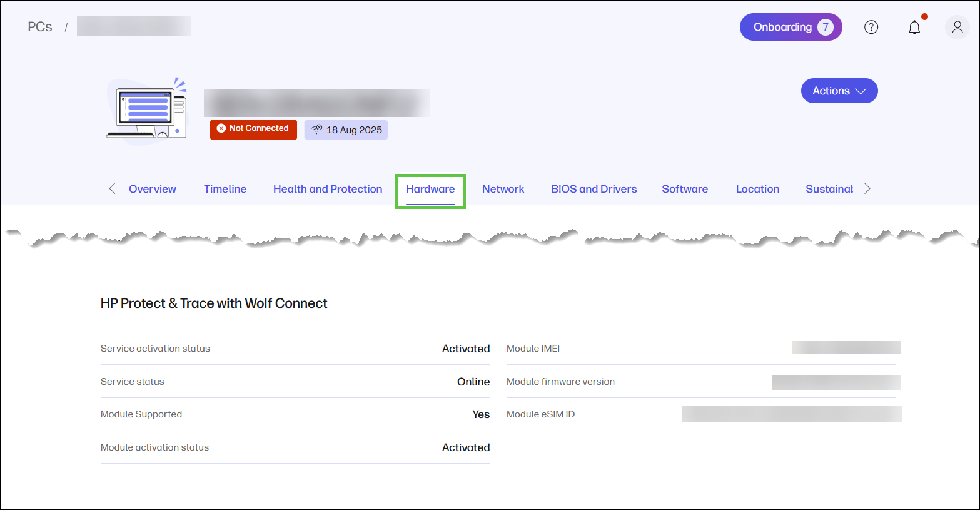Open the help question mark icon

(x=871, y=27)
